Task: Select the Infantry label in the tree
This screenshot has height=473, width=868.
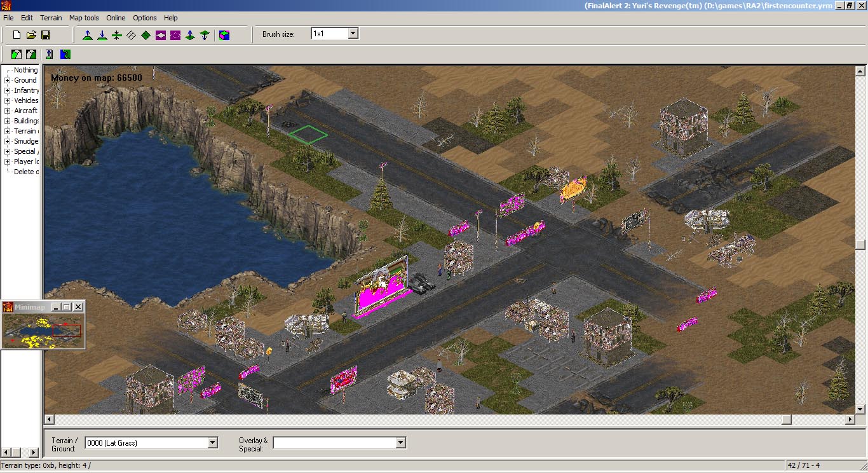Action: pyautogui.click(x=26, y=91)
